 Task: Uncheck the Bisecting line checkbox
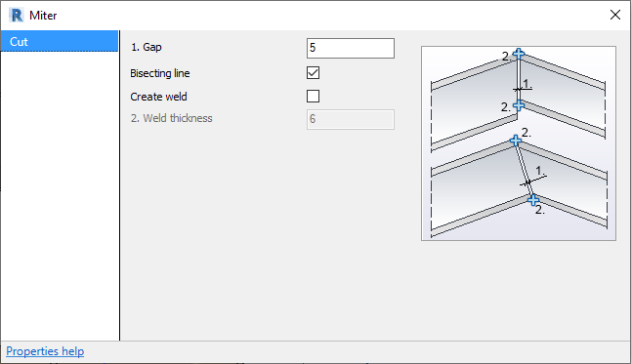pos(313,73)
